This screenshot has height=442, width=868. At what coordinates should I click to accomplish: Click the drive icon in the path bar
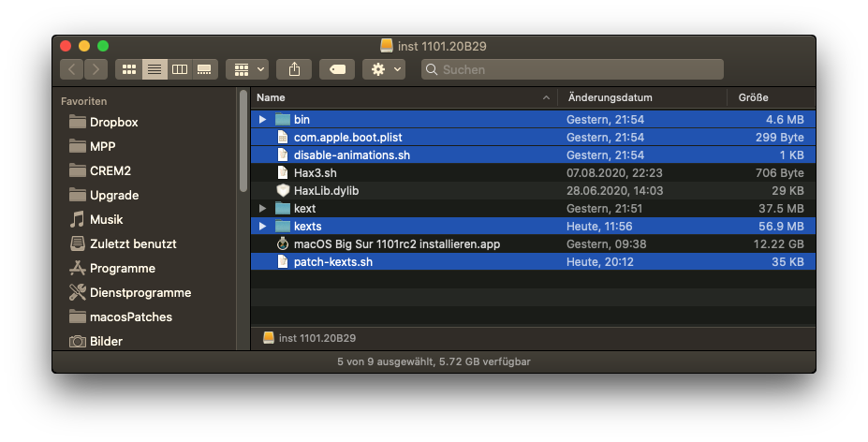pos(269,337)
